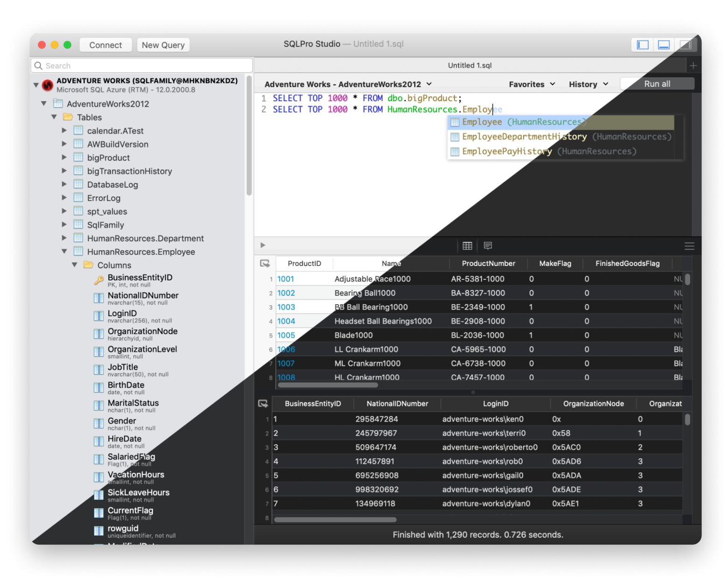Select the Untitled 1.sql tab
Screen dimensions: 728x588
click(469, 66)
